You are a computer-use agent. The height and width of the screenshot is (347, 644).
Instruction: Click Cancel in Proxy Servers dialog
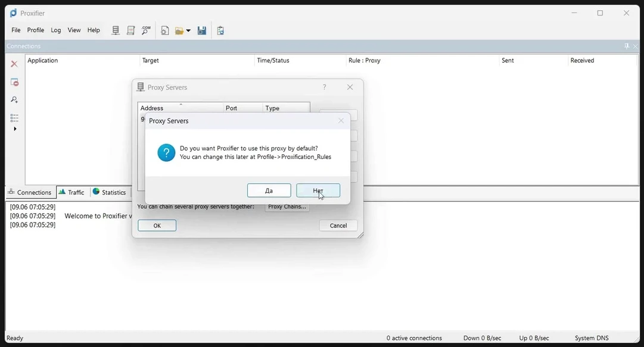point(338,226)
